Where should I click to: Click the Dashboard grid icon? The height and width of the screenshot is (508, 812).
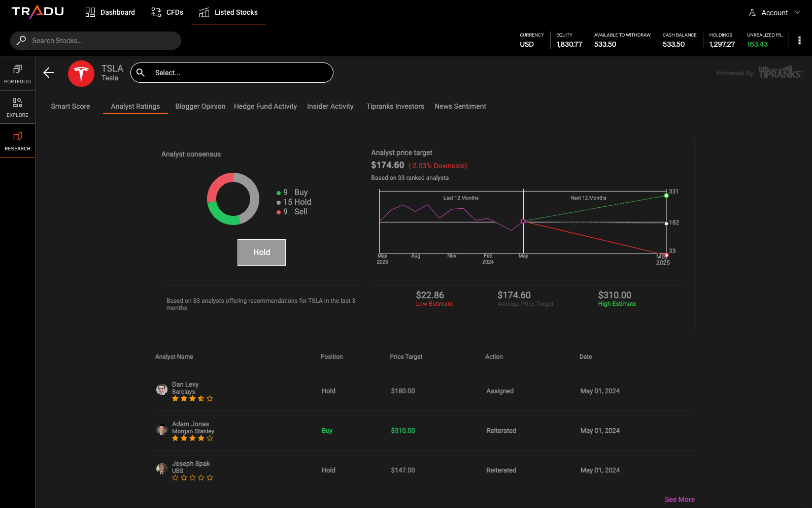point(90,12)
